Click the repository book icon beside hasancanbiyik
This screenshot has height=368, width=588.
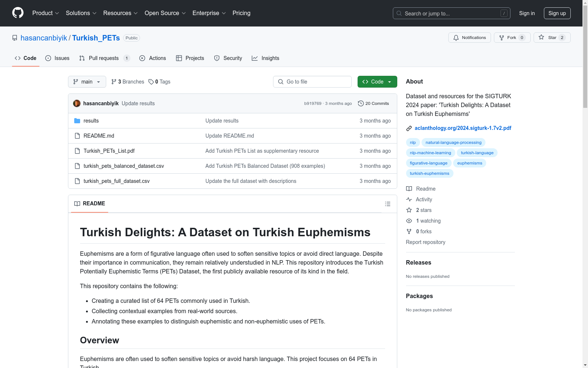15,38
